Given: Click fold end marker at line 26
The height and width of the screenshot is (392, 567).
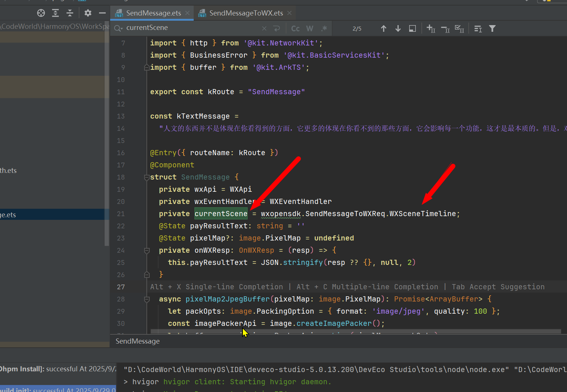Looking at the screenshot, I should (x=147, y=275).
